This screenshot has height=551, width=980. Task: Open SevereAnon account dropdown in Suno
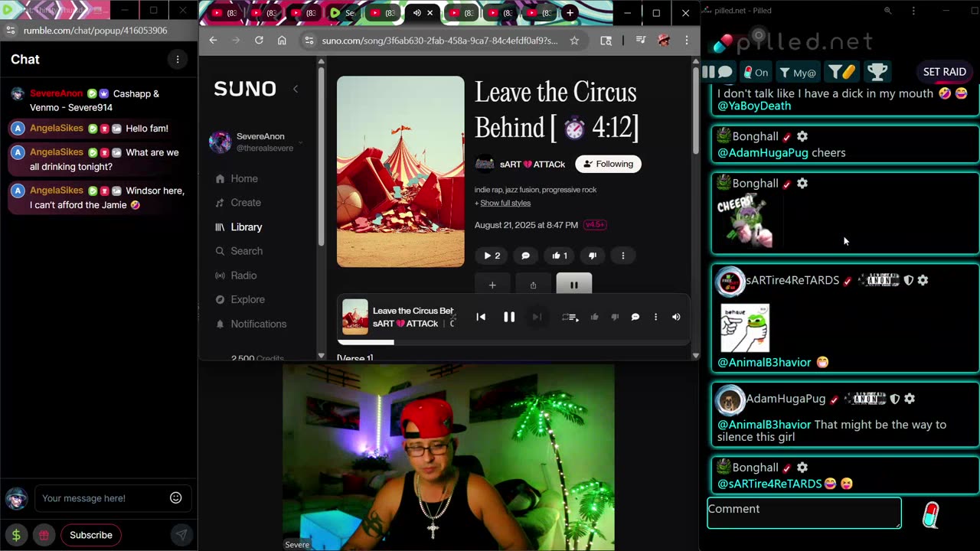(301, 142)
